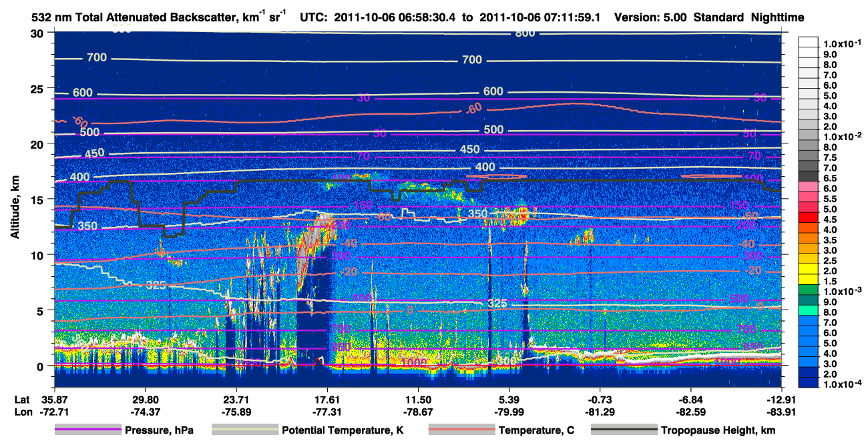Click latitude value '11.50'
The image size is (868, 445).
click(418, 399)
